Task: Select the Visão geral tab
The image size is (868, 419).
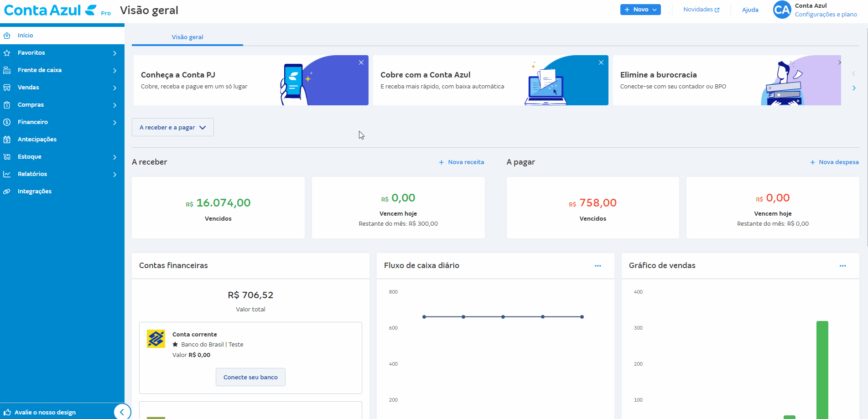Action: pos(187,37)
